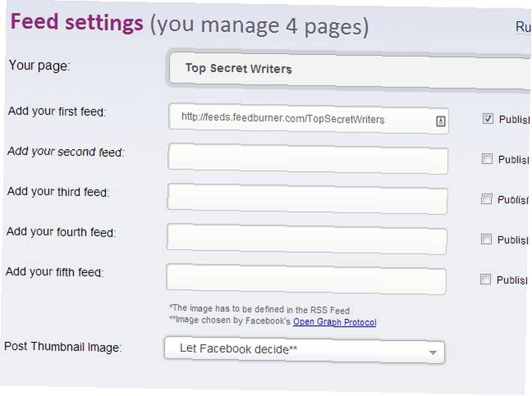The height and width of the screenshot is (396, 532).
Task: Uncheck the first feed Publish checkbox
Action: (487, 119)
